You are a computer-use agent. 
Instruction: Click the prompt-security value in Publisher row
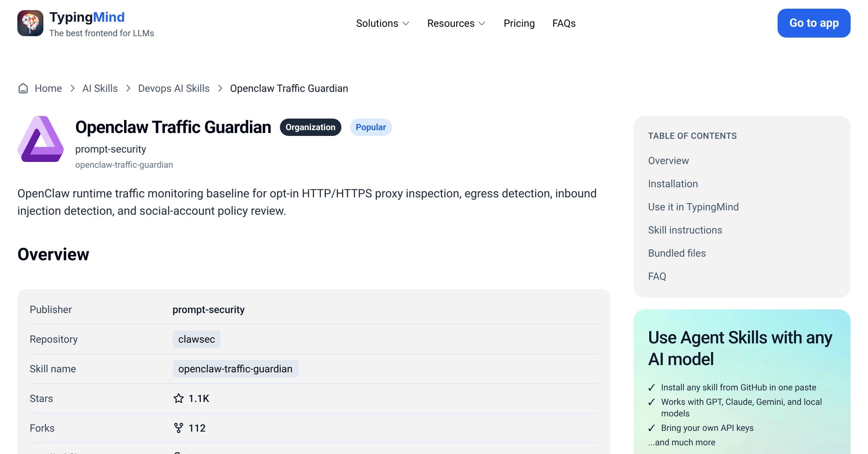coord(208,309)
